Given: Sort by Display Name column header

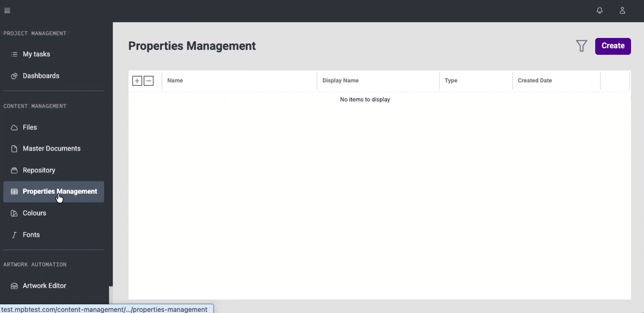Looking at the screenshot, I should coord(378,81).
